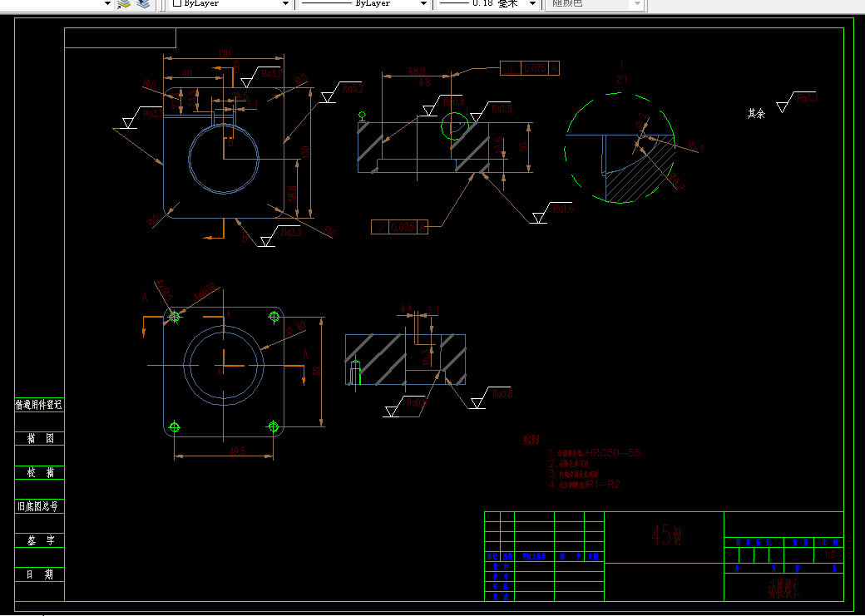The image size is (865, 616).
Task: Select the perpendicularity 0.025 A tolerance frame
Action: 530,68
